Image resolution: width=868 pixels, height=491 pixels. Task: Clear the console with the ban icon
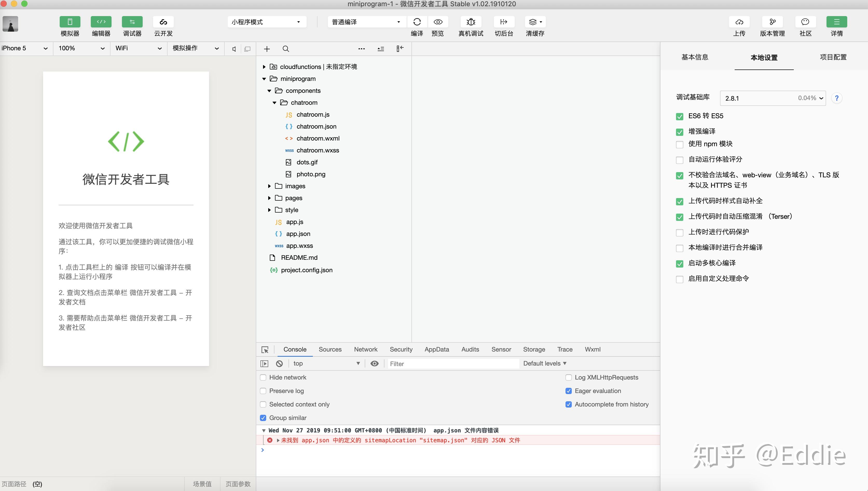tap(279, 363)
